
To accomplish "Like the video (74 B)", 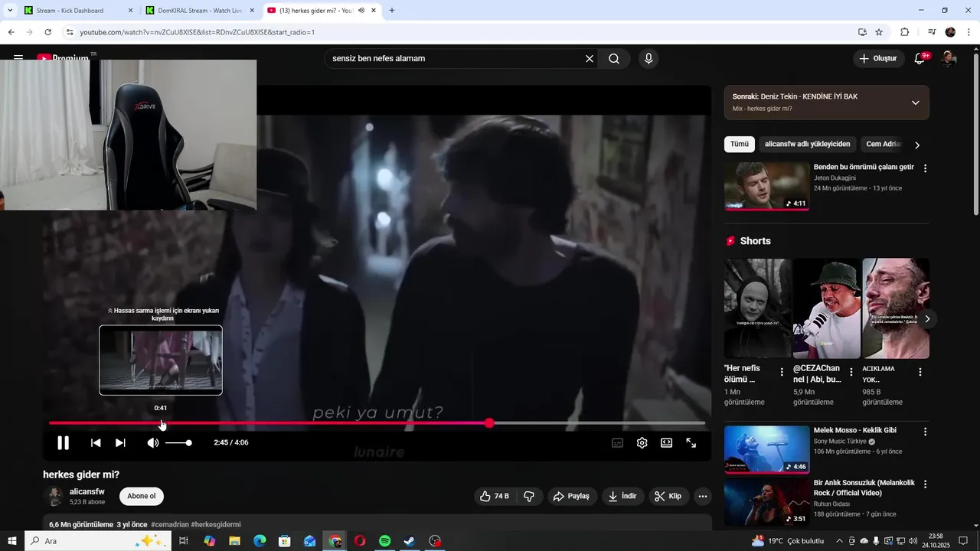I will click(x=494, y=496).
